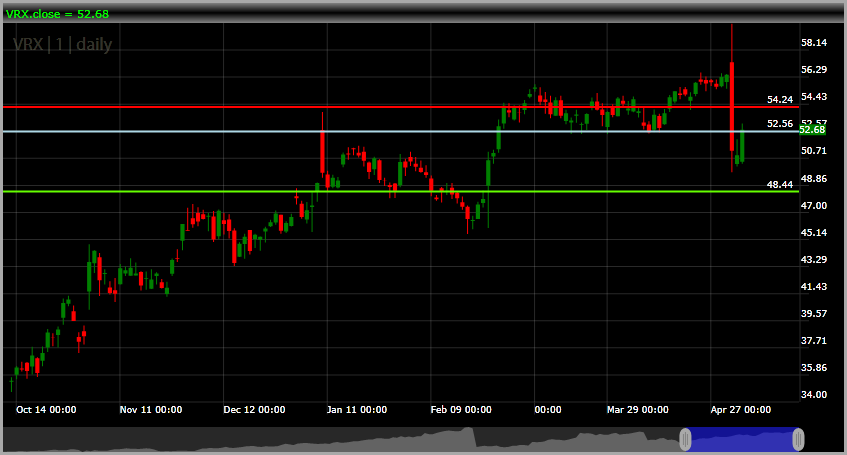Screen dimensions: 847x455
Task: Click the VRX | 1 | daily watermark
Action: point(63,44)
